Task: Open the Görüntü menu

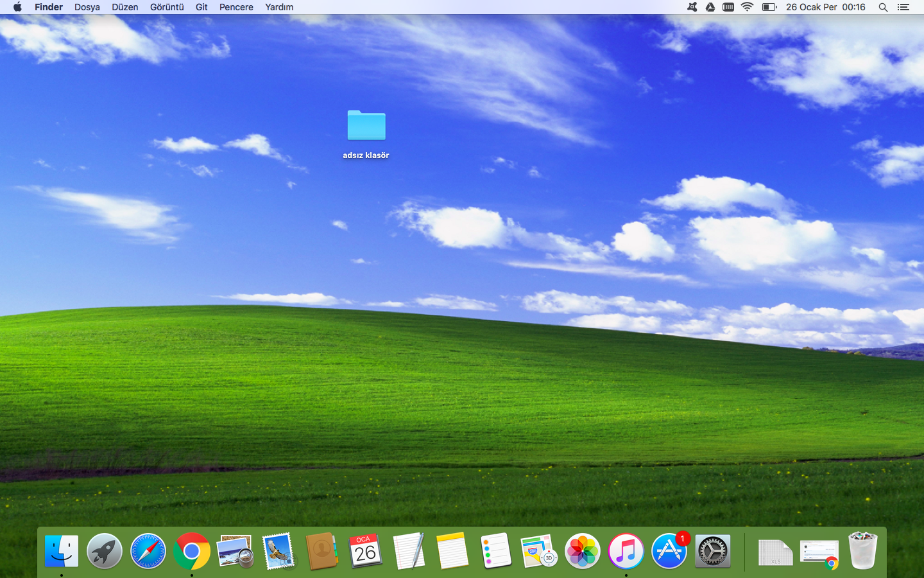Action: pos(167,7)
